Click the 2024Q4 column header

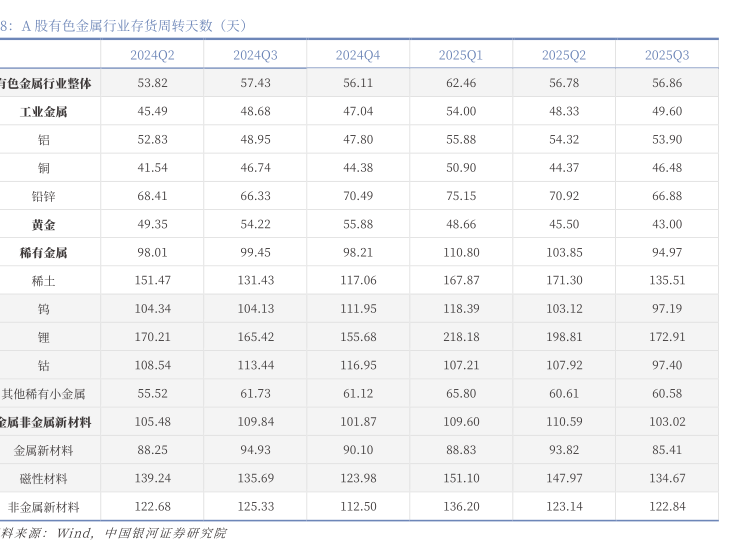point(357,55)
